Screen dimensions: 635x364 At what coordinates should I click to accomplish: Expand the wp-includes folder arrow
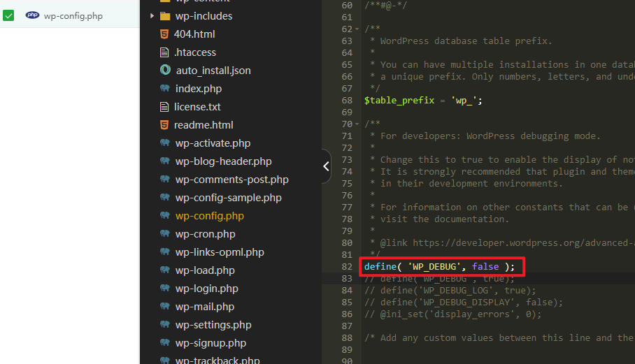pyautogui.click(x=152, y=16)
